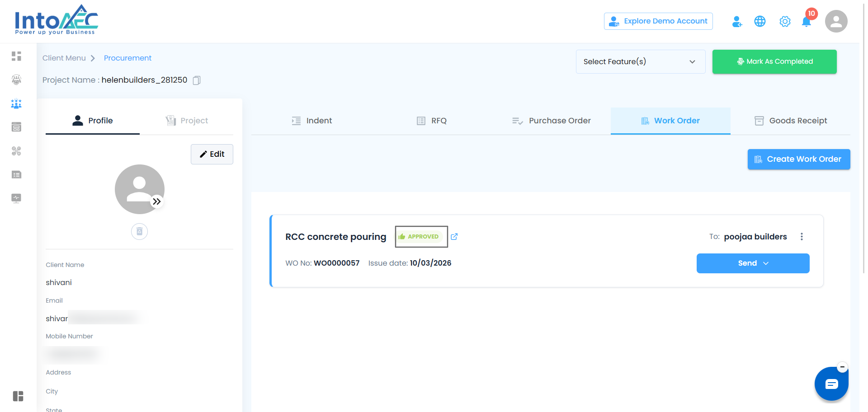This screenshot has height=412, width=868.
Task: Open the settings gear icon
Action: click(785, 21)
